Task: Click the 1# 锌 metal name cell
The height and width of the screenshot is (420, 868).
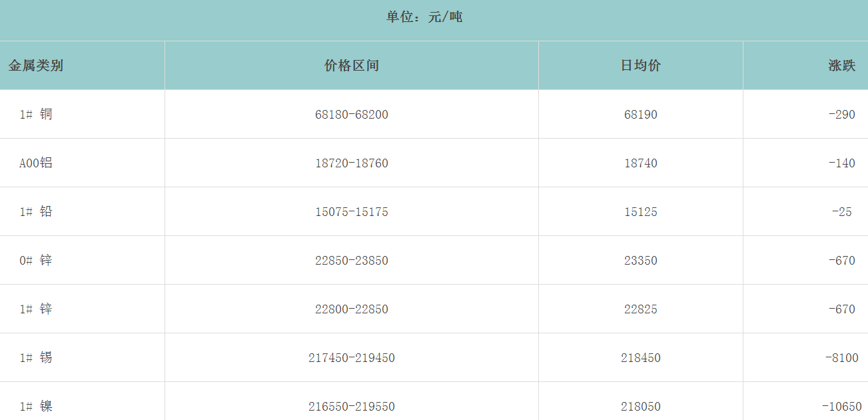Action: click(36, 309)
